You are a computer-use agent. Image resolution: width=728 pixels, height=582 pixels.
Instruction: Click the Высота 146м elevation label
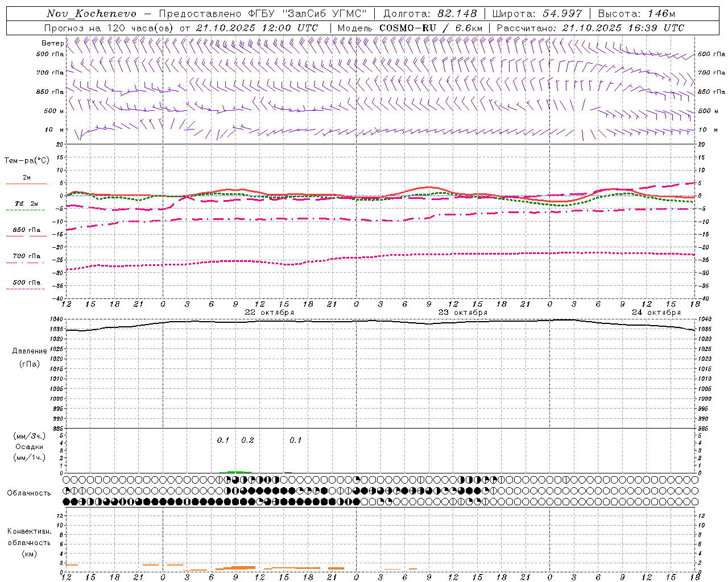click(636, 14)
